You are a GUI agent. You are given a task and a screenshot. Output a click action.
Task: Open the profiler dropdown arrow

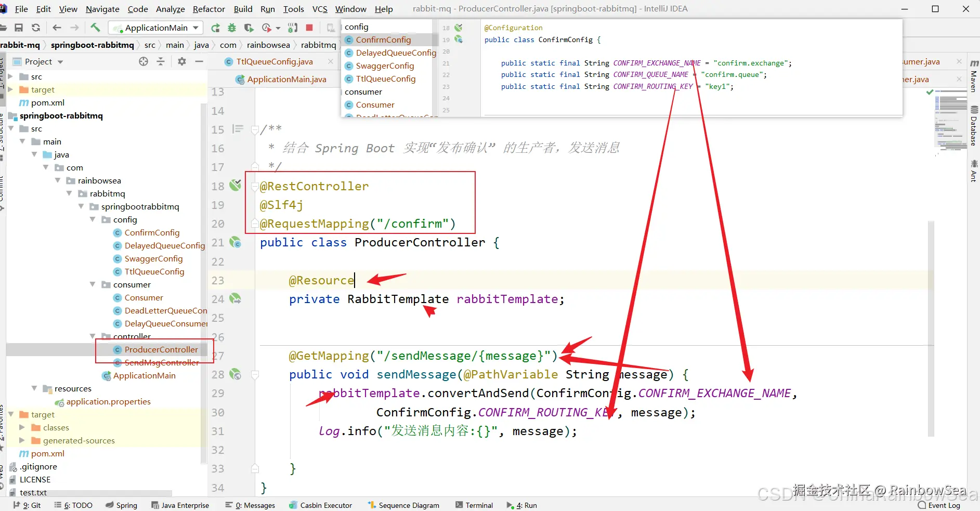point(278,28)
